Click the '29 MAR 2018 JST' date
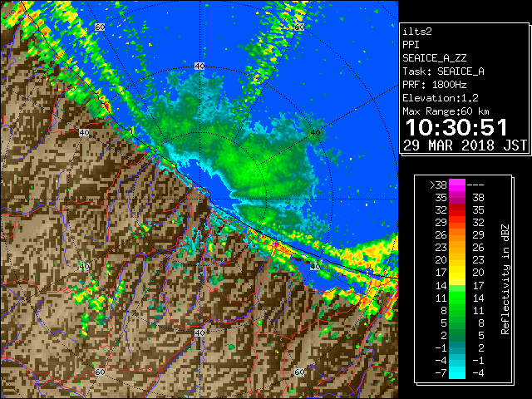532x399 pixels. (465, 145)
